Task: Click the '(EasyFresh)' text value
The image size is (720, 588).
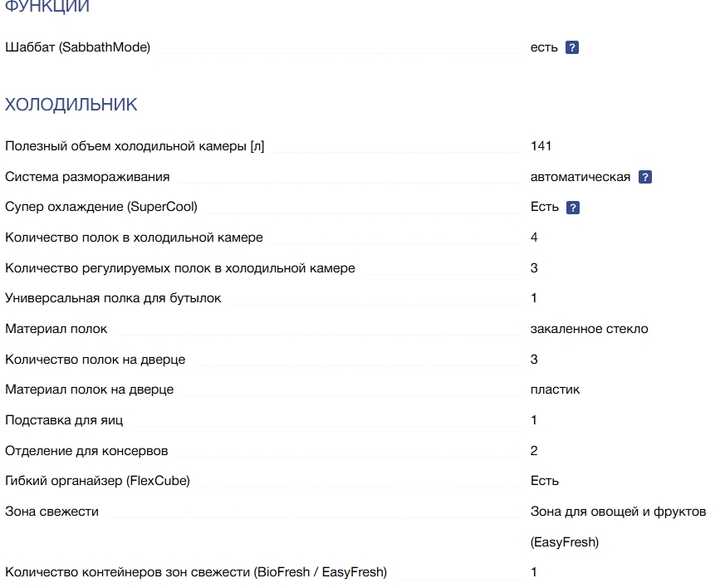Action: pyautogui.click(x=565, y=542)
